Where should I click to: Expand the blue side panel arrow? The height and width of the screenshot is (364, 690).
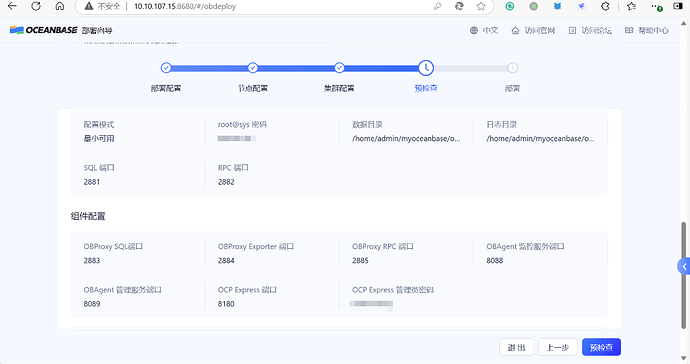684,266
